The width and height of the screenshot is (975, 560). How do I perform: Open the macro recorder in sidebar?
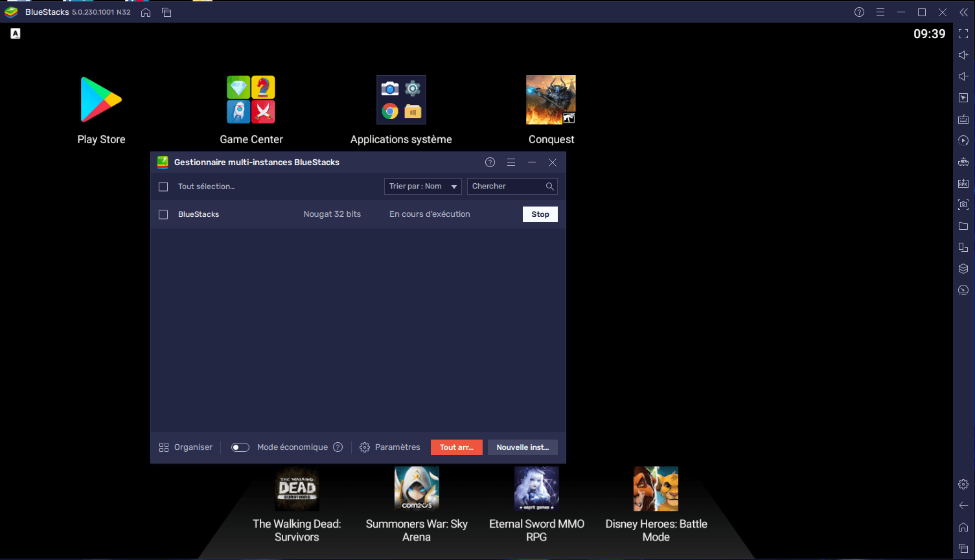pyautogui.click(x=963, y=140)
